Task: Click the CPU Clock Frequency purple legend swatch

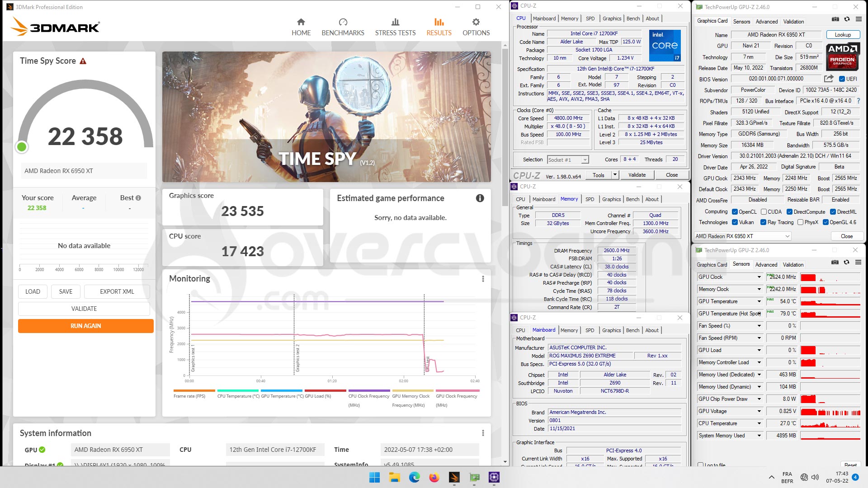Action: tap(369, 390)
